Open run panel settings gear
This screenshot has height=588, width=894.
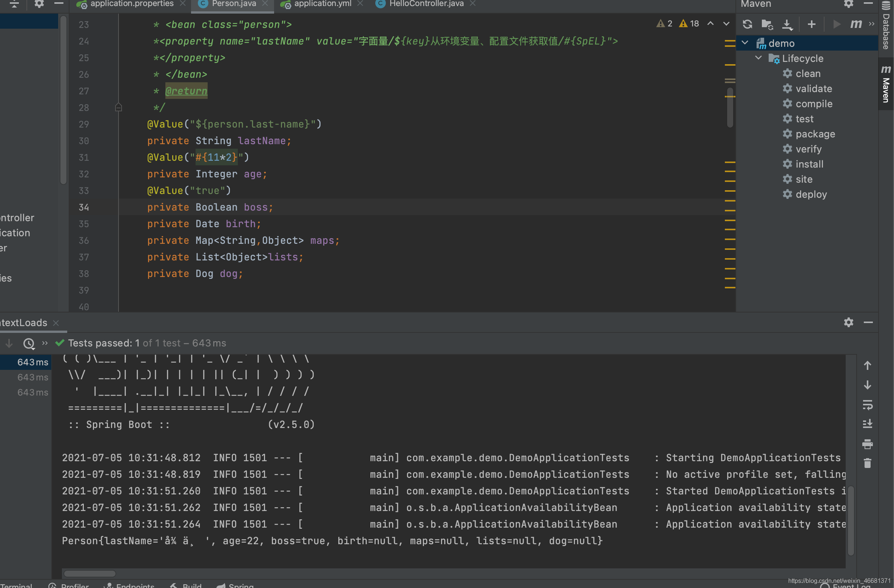848,322
